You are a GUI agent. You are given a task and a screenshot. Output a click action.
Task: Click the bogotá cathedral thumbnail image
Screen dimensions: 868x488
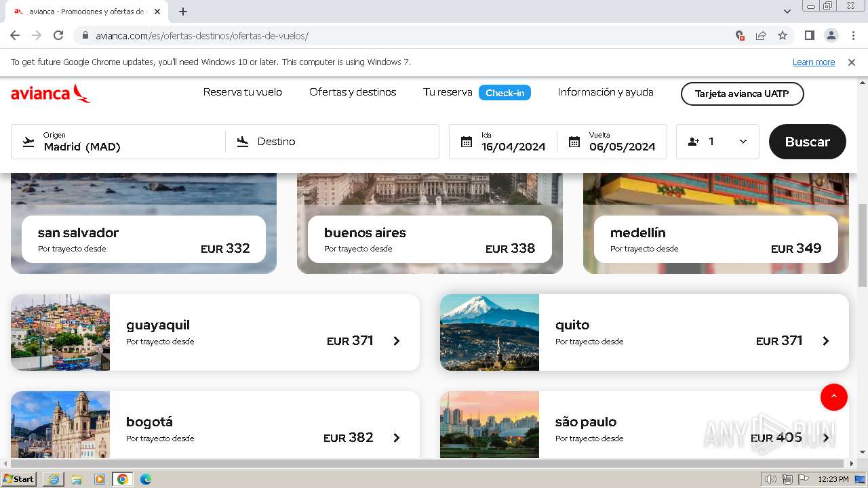coord(60,425)
